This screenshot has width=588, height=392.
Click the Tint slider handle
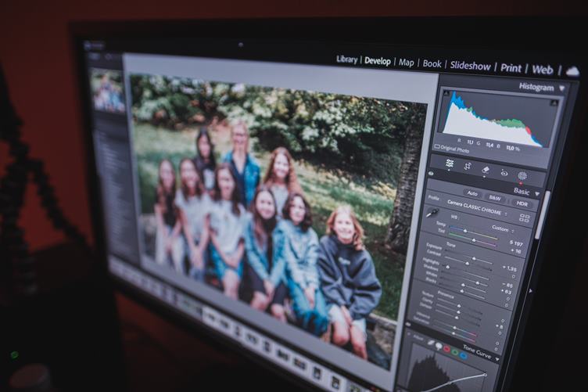click(x=474, y=240)
